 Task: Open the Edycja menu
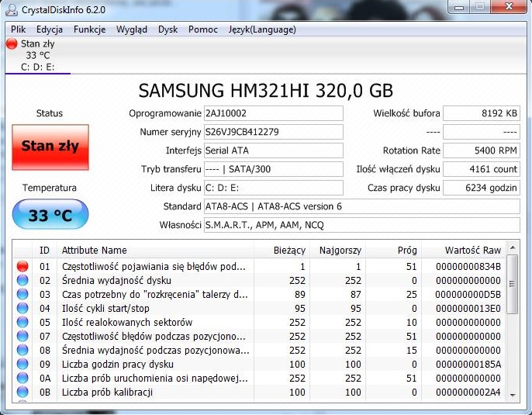pyautogui.click(x=50, y=29)
